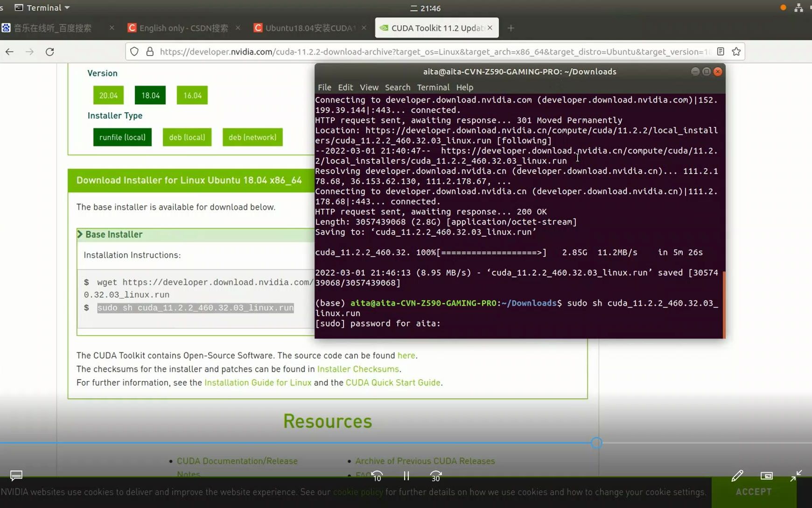Close the terminal window
Image resolution: width=812 pixels, height=508 pixels.
pyautogui.click(x=718, y=71)
